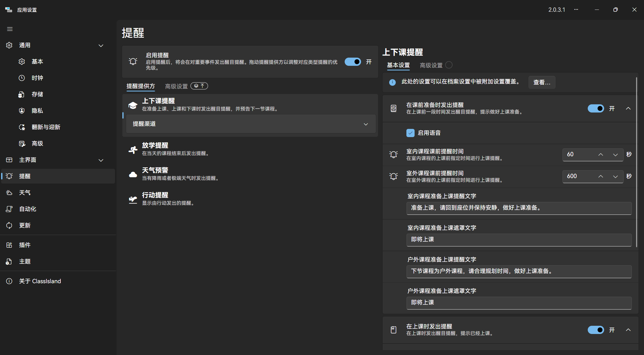Viewport: 644px width, 355px height.
Task: Select the 翻新与迎新 settings item
Action: tap(46, 127)
